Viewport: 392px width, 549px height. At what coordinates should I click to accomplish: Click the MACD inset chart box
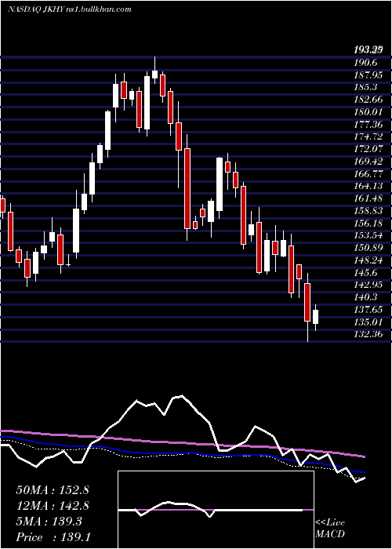click(216, 510)
